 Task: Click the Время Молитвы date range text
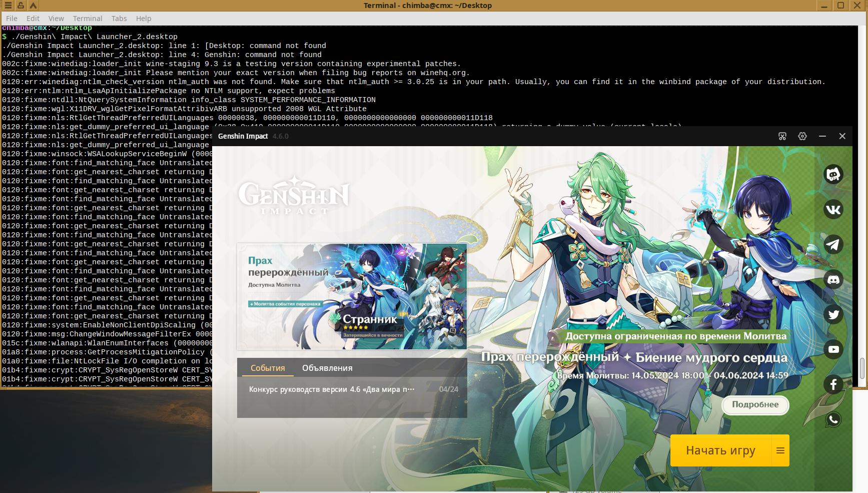[x=672, y=375]
